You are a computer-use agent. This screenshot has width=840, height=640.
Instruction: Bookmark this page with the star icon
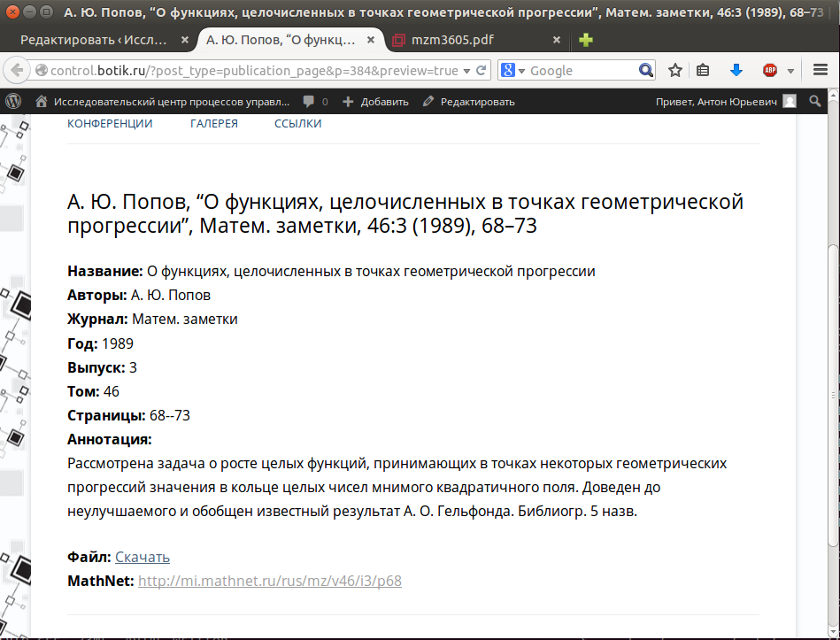coord(675,70)
